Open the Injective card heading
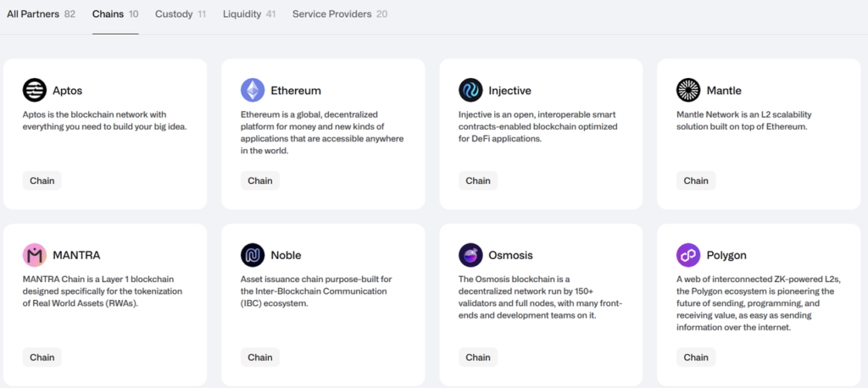 coord(511,90)
